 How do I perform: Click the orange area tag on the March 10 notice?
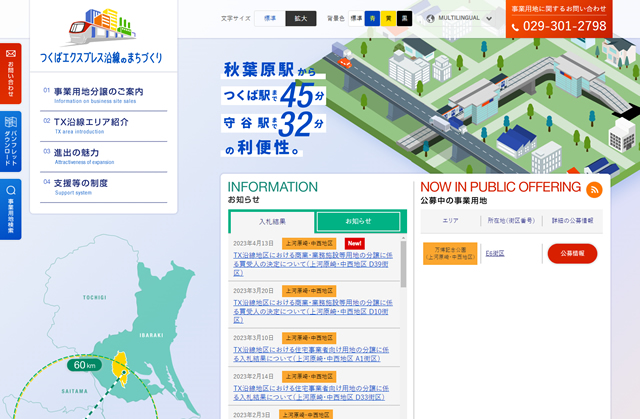click(309, 338)
